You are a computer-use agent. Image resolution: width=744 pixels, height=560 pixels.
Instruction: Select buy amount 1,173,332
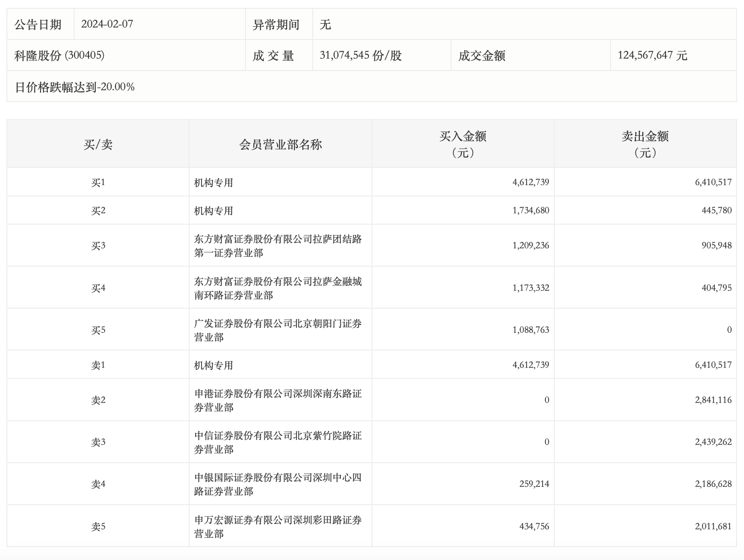pyautogui.click(x=531, y=288)
